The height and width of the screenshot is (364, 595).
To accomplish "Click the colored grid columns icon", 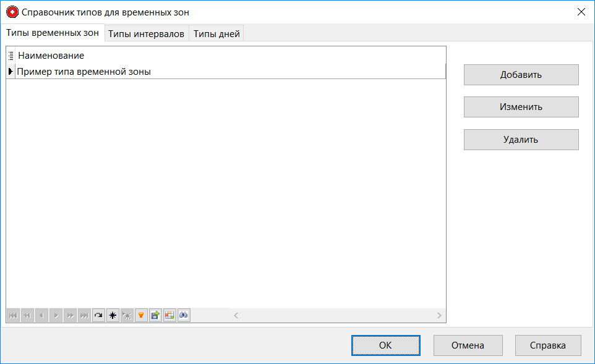I will click(x=169, y=315).
